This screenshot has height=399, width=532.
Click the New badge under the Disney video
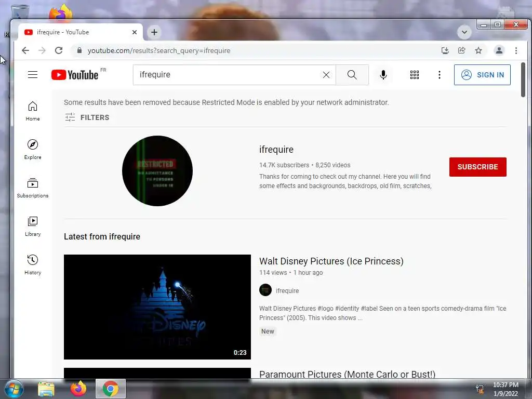coord(268,331)
